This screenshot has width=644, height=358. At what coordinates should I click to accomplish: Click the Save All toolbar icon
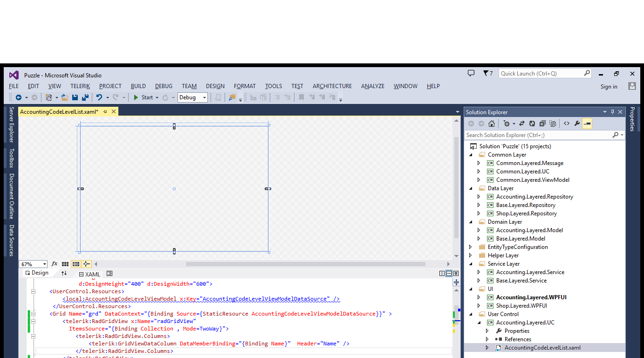click(x=85, y=97)
